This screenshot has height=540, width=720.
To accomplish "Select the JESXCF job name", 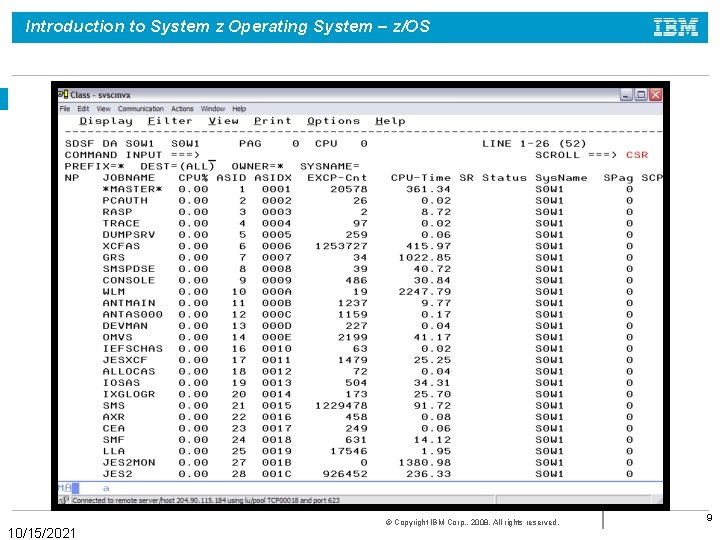I will [x=125, y=360].
